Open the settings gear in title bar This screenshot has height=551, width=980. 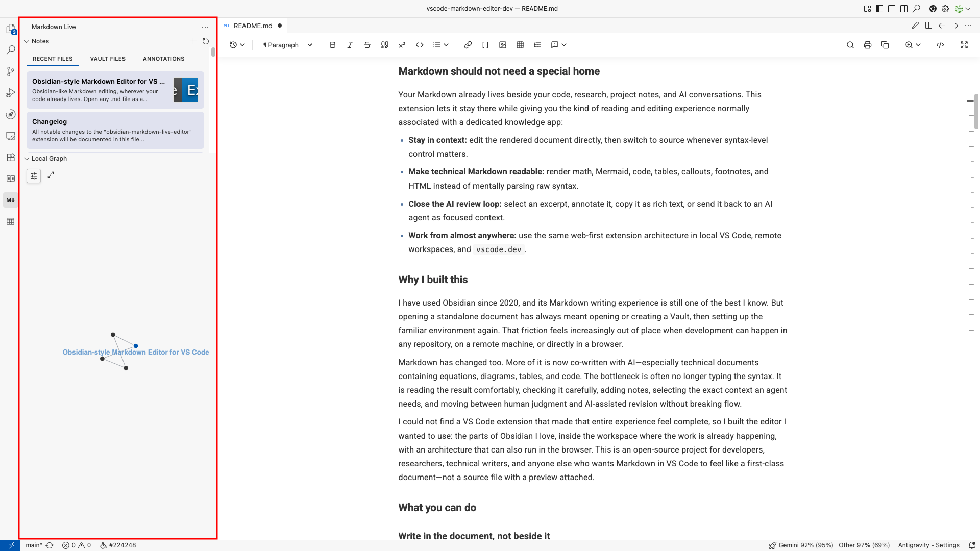[945, 9]
